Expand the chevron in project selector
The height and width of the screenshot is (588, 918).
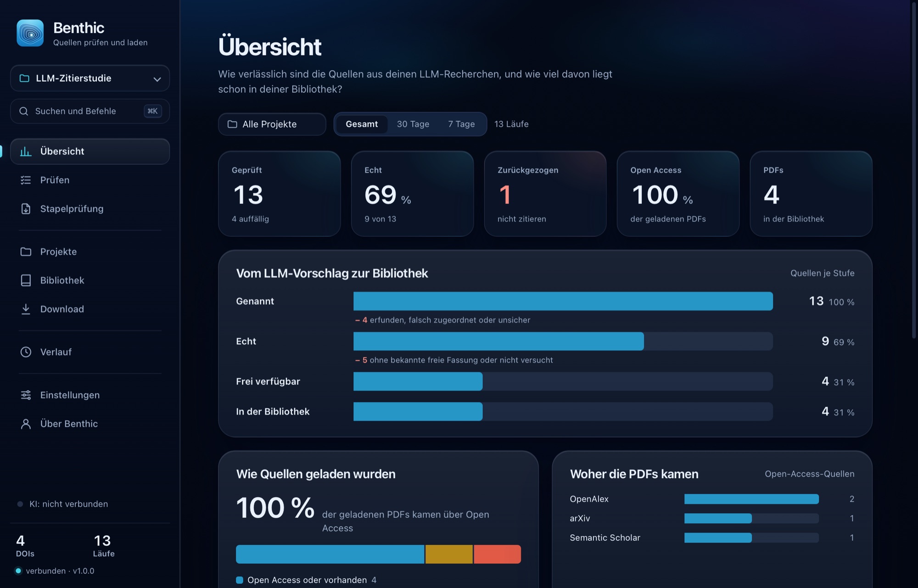(157, 79)
